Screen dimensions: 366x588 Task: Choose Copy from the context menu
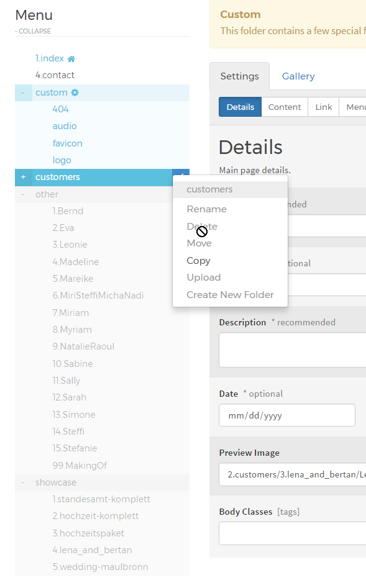click(x=198, y=261)
